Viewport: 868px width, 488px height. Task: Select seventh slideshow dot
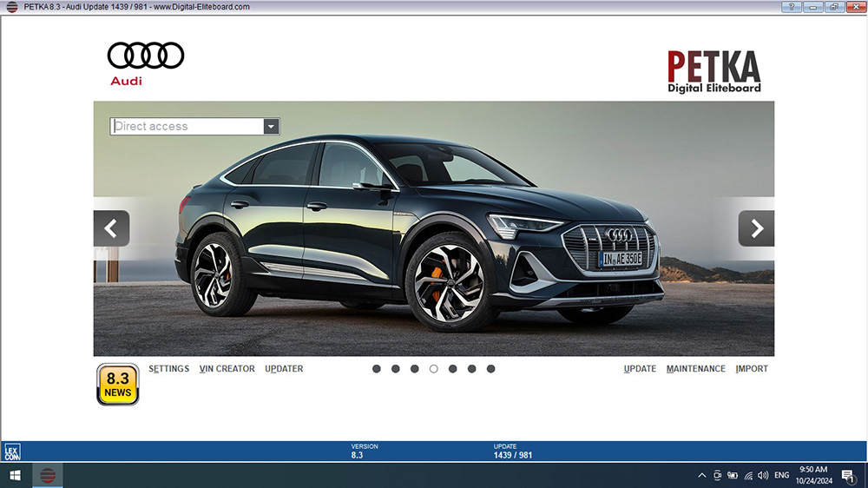tap(490, 369)
